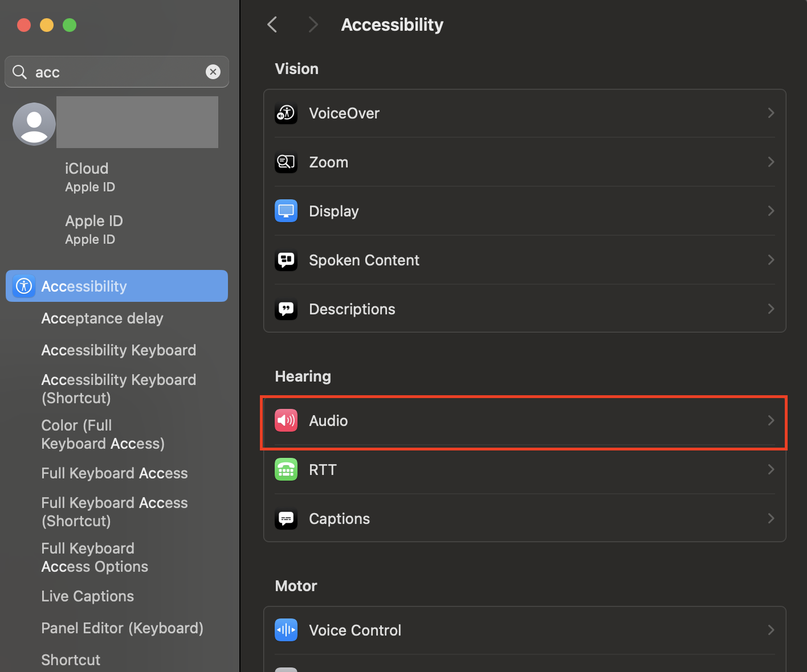Click the Captions bubble icon
This screenshot has height=672, width=807.
point(286,518)
